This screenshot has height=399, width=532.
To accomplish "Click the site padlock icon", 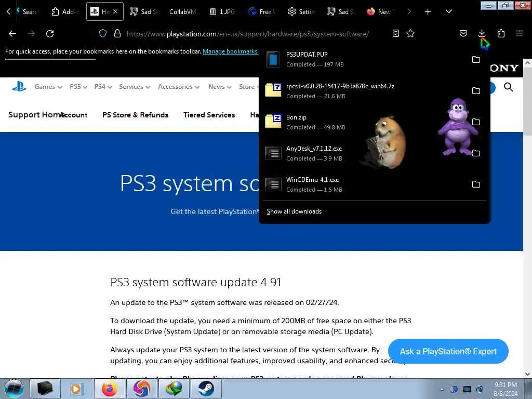I will pos(117,33).
